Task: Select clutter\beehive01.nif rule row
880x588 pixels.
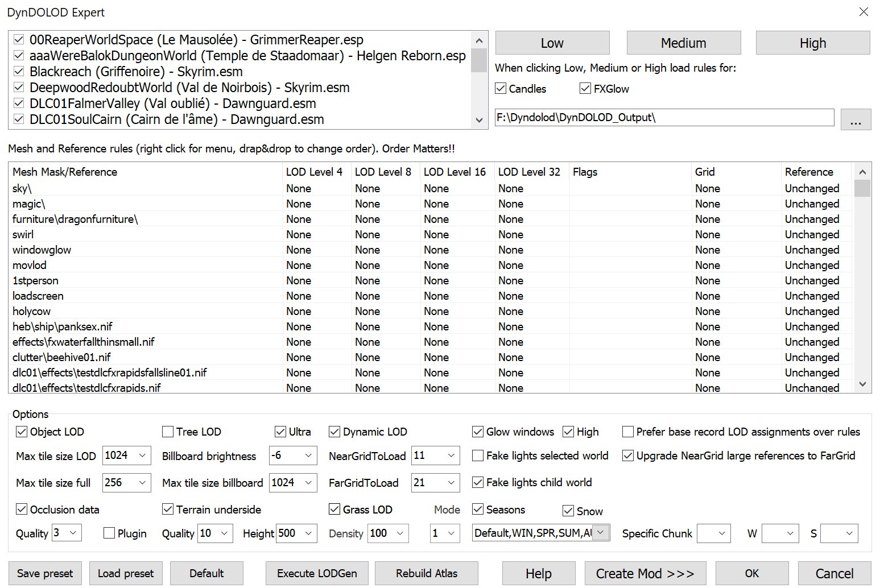Action: coord(431,357)
